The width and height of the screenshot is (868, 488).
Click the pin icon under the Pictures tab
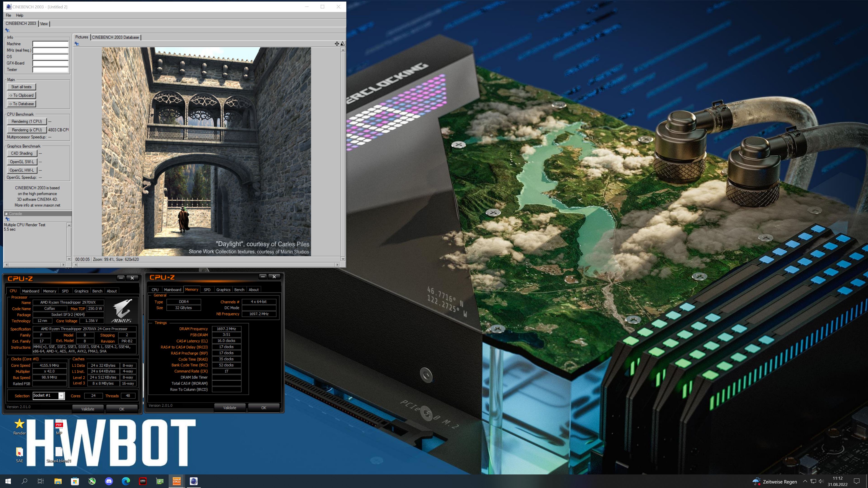pos(77,44)
